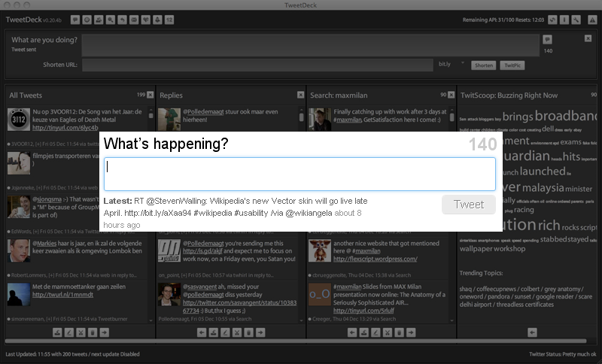Click the #maxmilan hashtag in first search tweet
Image resolution: width=602 pixels, height=364 pixels.
pyautogui.click(x=348, y=120)
